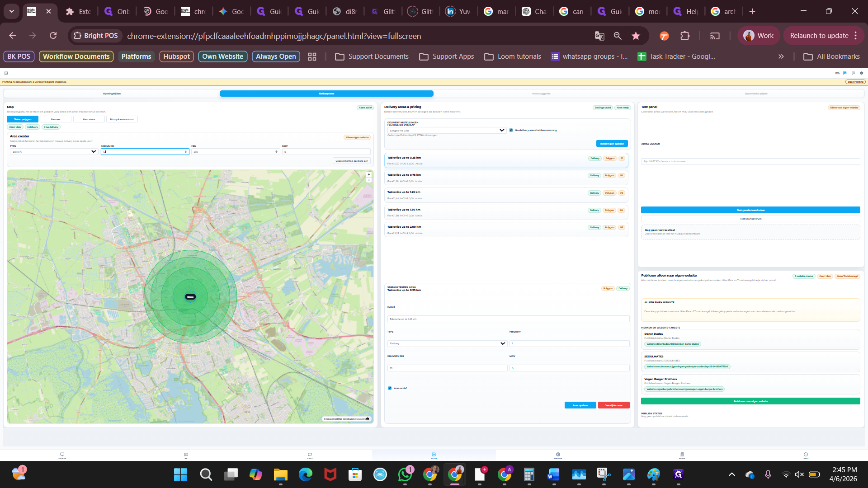Image resolution: width=868 pixels, height=488 pixels.
Task: Open the Snooze clock icon in bottom bar
Action: point(558,455)
